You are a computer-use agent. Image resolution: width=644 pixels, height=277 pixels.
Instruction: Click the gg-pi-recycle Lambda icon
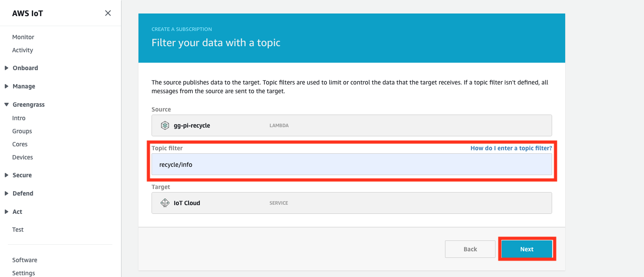[165, 125]
